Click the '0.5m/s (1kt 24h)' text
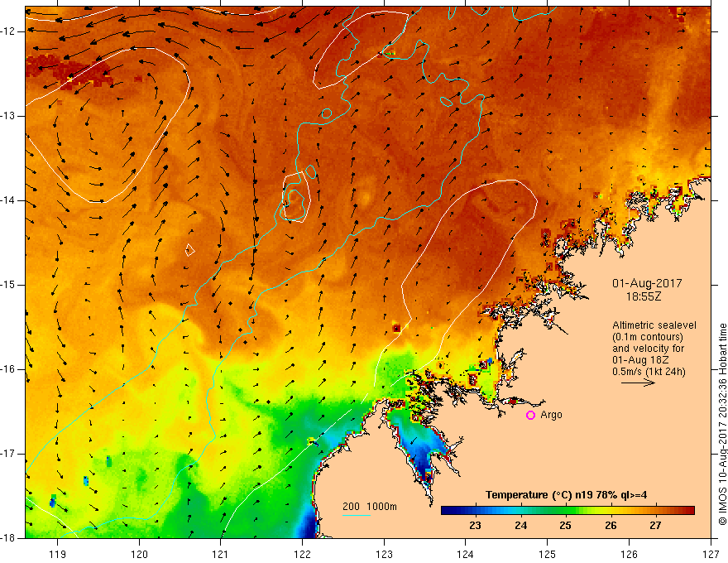The image size is (728, 563). click(648, 372)
